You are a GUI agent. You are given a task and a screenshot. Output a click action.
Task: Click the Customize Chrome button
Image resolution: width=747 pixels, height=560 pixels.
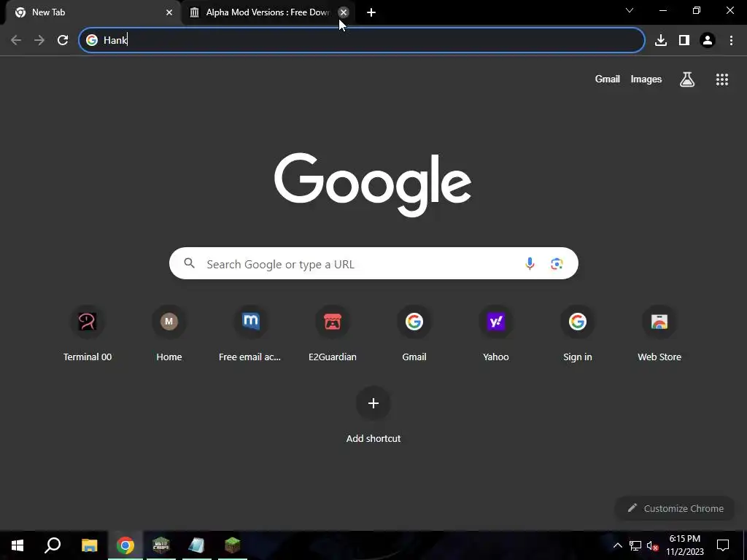[675, 508]
